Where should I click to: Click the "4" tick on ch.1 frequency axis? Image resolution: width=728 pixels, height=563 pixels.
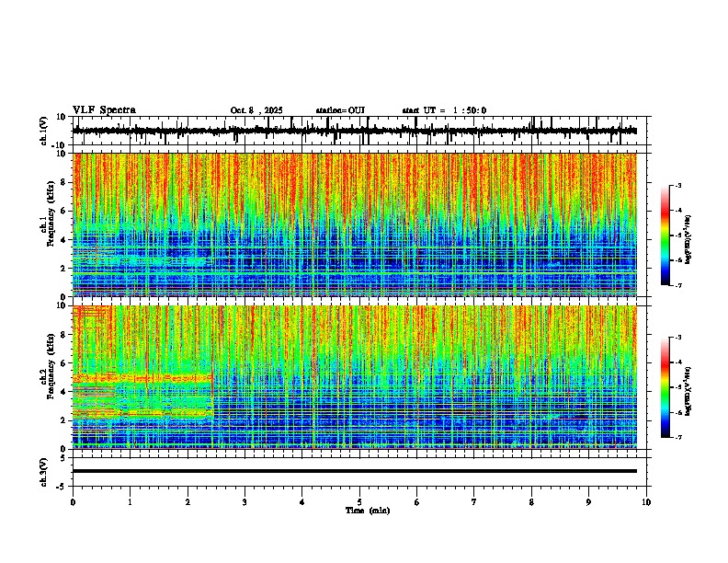click(x=64, y=240)
